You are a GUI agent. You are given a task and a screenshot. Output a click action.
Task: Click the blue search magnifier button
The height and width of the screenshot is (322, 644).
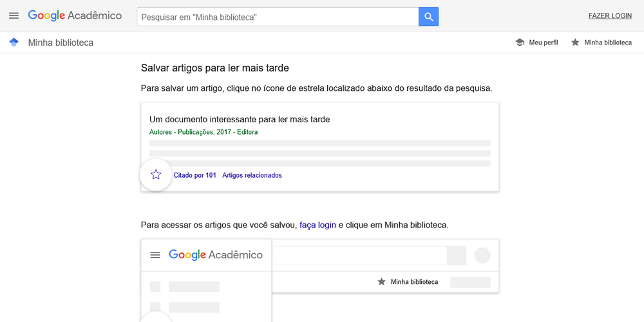(428, 17)
